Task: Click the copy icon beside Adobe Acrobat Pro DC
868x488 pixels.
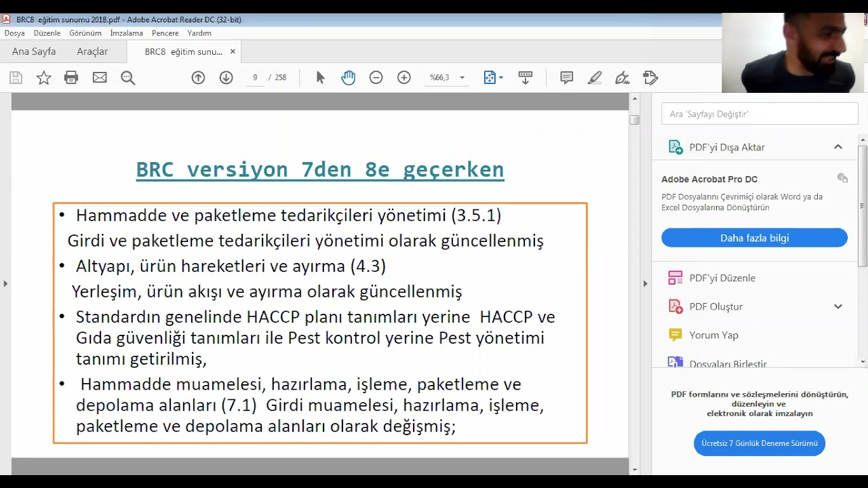Action: coord(842,178)
